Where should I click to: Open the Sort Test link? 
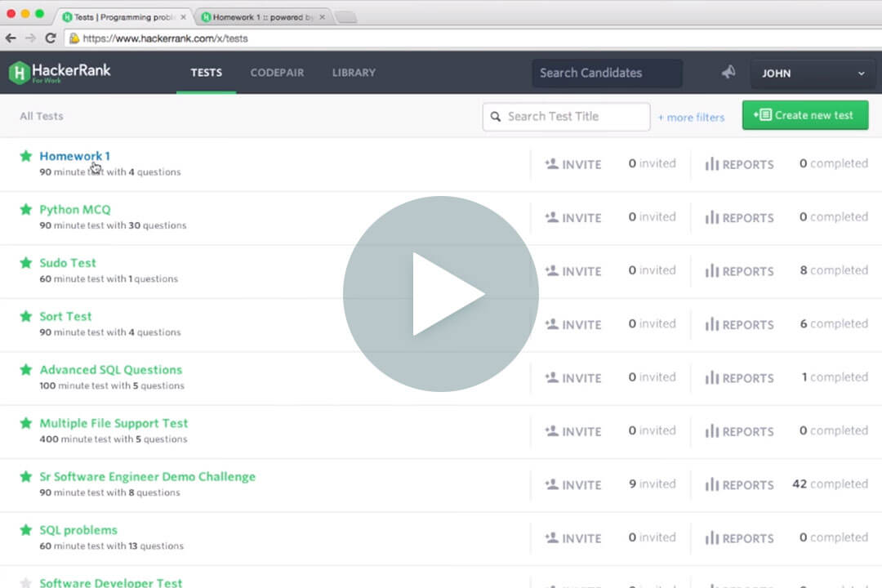[65, 316]
